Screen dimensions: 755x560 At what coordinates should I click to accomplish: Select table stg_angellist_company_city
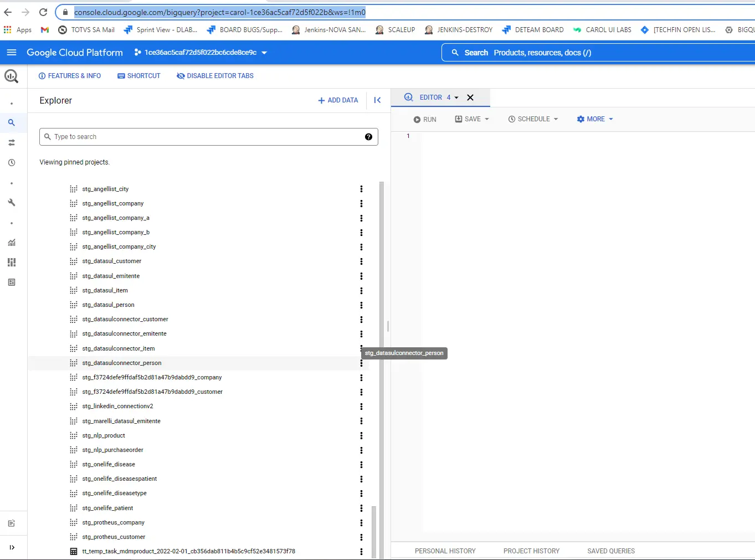pos(119,247)
